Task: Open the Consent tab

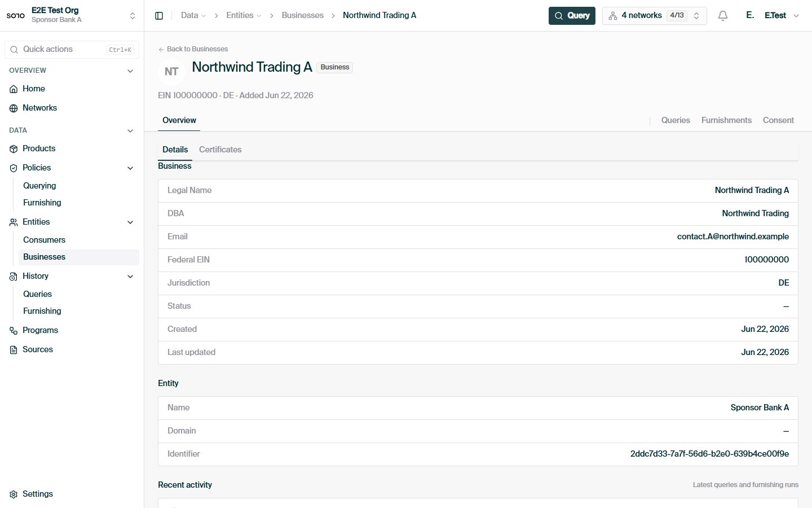Action: (778, 120)
